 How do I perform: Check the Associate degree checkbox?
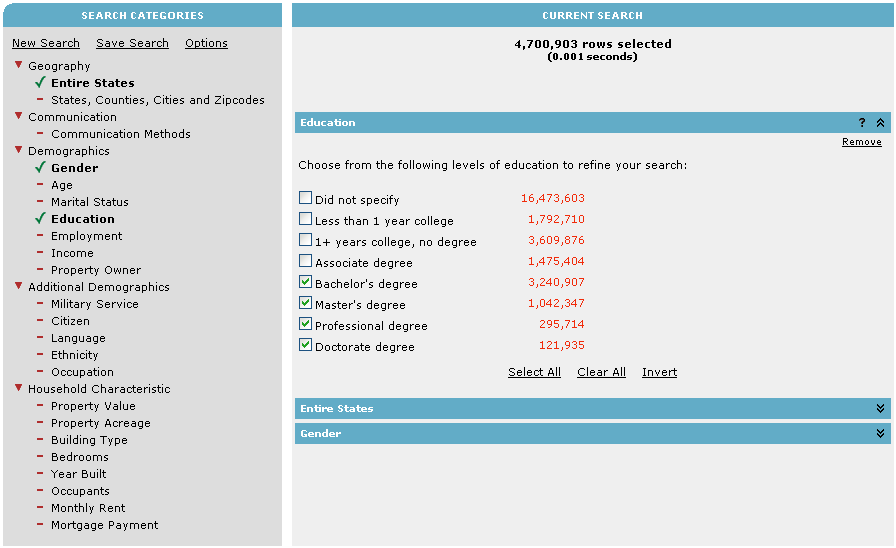click(306, 261)
